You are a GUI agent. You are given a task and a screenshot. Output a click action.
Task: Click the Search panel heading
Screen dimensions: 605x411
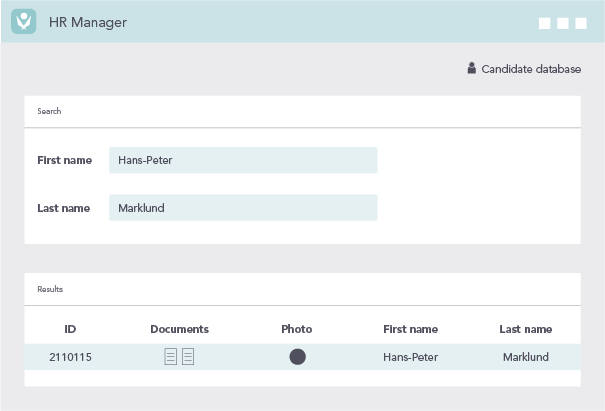49,111
